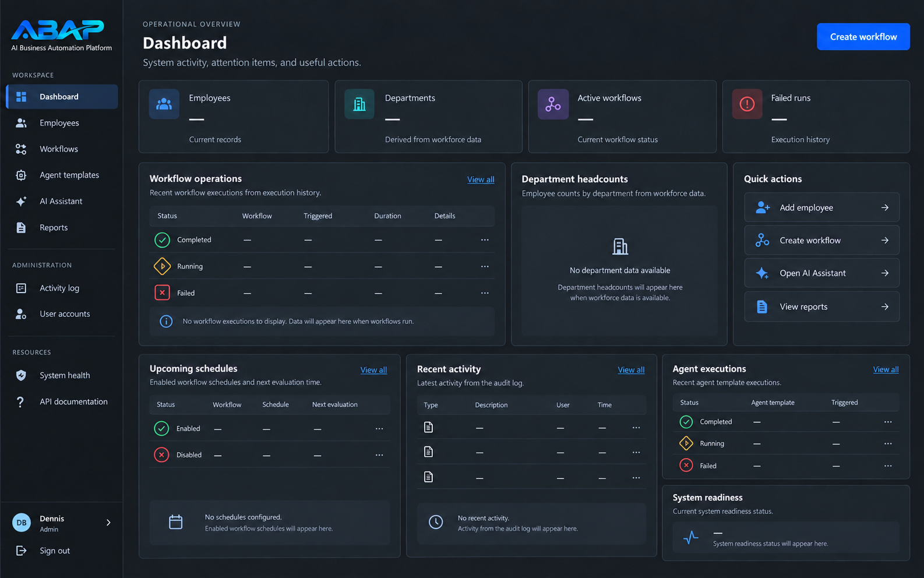The width and height of the screenshot is (924, 578).
Task: Click Completed check icon in Workflow operations
Action: click(x=162, y=239)
